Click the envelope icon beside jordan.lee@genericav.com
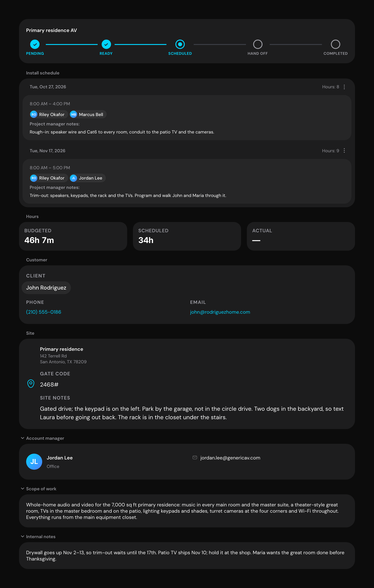This screenshot has height=588, width=374. (195, 457)
